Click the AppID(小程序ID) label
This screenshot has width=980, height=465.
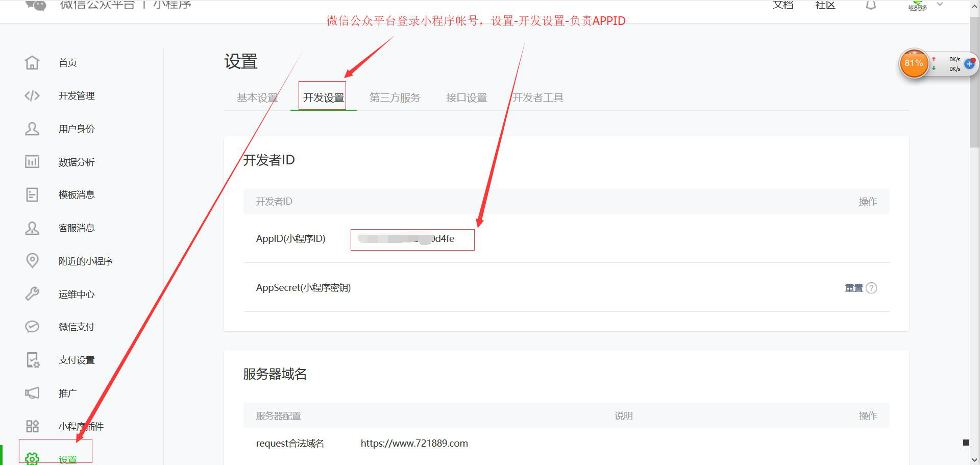tap(290, 239)
